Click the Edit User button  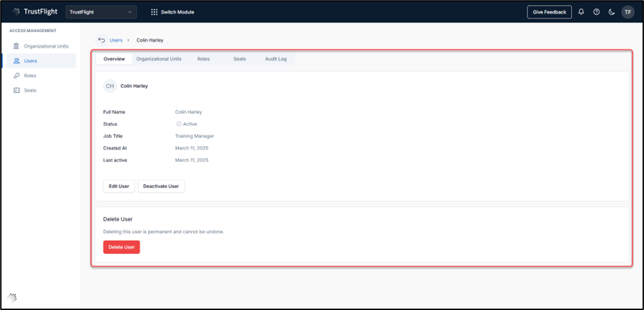(x=119, y=186)
